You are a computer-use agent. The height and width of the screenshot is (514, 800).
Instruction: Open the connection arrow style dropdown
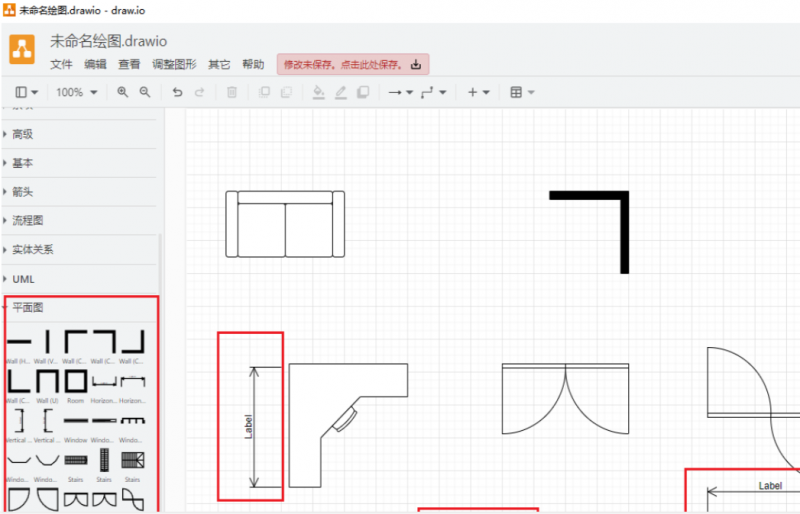click(x=401, y=92)
